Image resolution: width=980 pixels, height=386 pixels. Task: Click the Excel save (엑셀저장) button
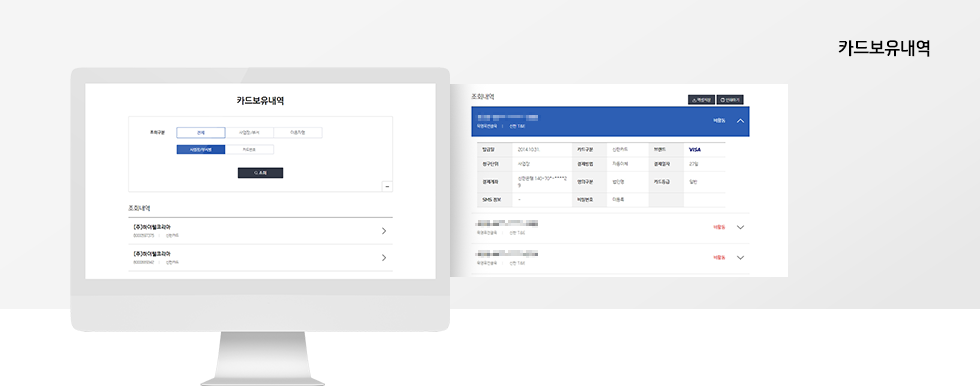pyautogui.click(x=701, y=99)
